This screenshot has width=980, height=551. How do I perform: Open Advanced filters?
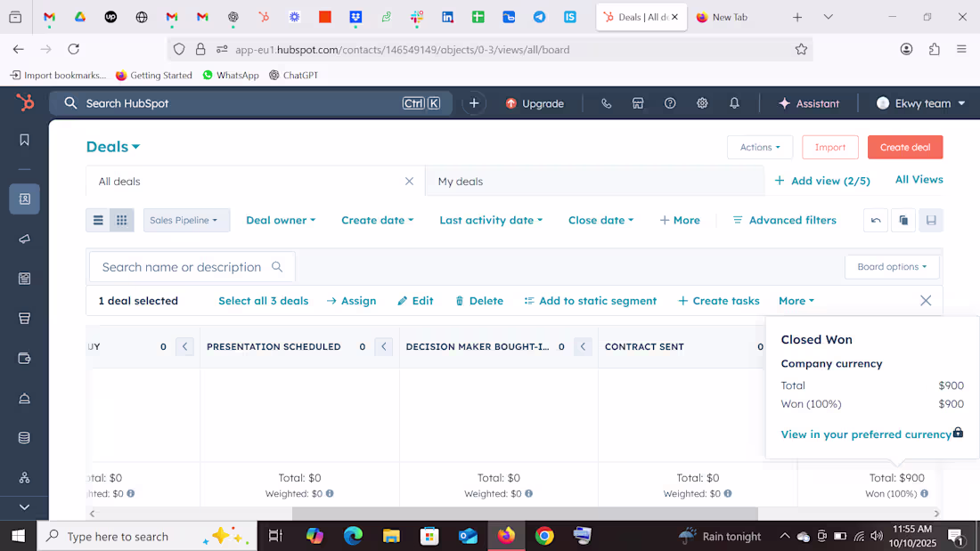coord(784,220)
